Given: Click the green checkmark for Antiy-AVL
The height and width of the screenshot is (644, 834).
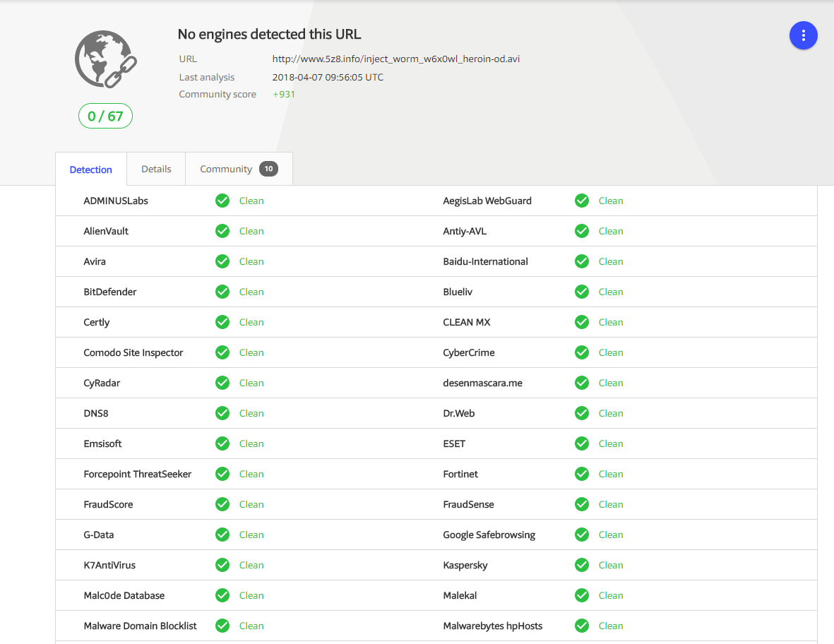Looking at the screenshot, I should click(x=582, y=231).
